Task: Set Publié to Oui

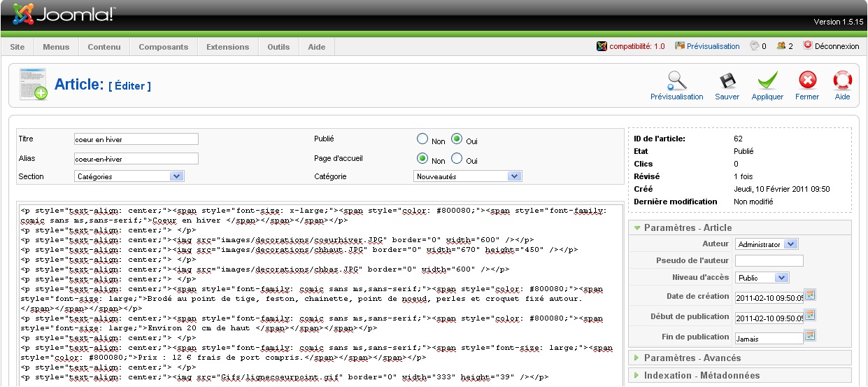Action: pyautogui.click(x=457, y=139)
